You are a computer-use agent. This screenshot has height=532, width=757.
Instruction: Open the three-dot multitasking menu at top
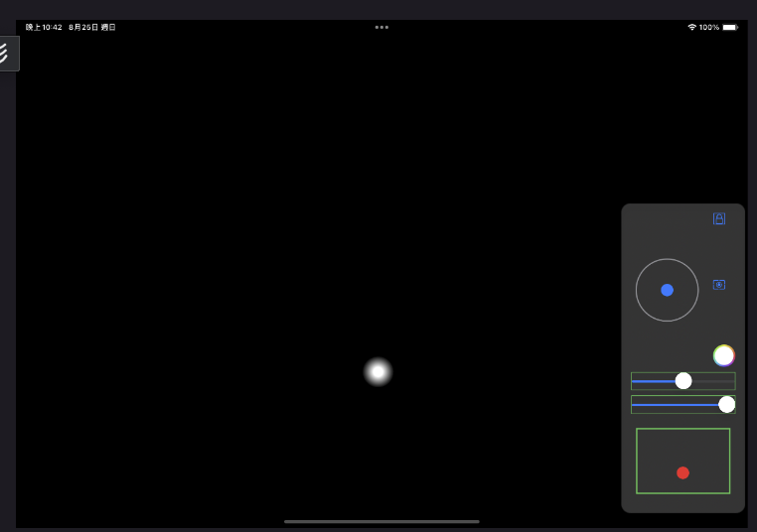[x=381, y=27]
